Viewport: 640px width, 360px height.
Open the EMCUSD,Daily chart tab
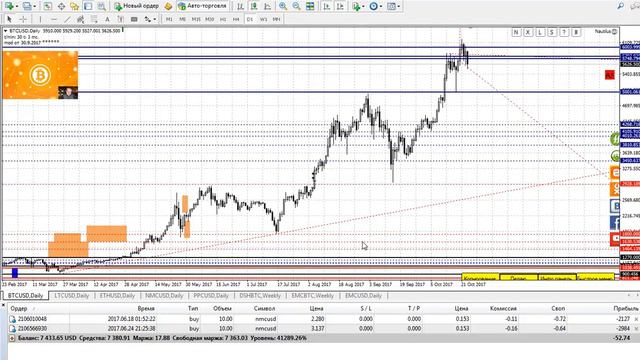[x=363, y=295]
